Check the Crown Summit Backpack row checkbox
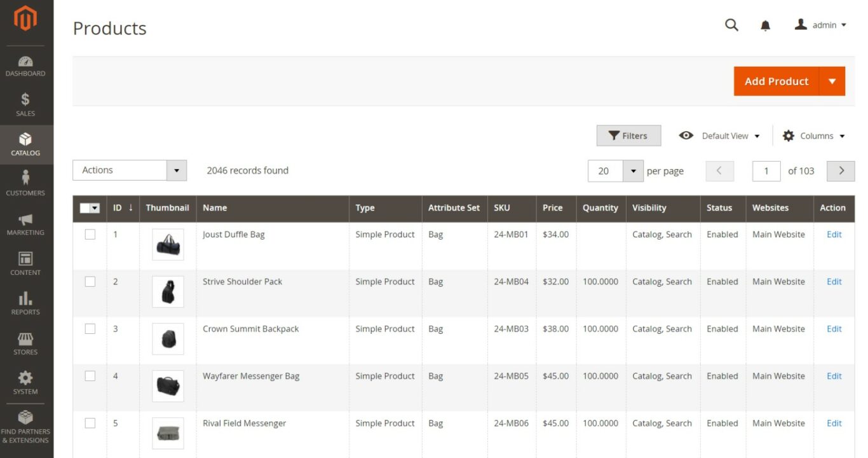The image size is (868, 458). tap(90, 328)
